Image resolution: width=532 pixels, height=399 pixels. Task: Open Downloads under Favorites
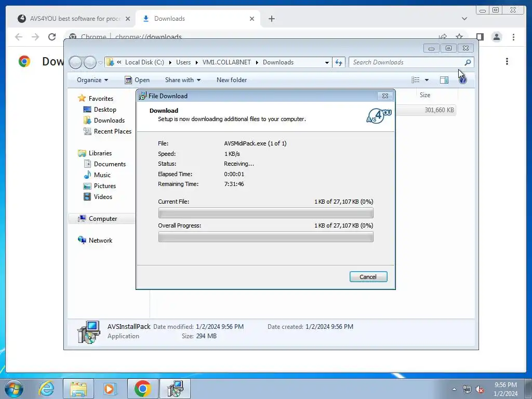(109, 120)
